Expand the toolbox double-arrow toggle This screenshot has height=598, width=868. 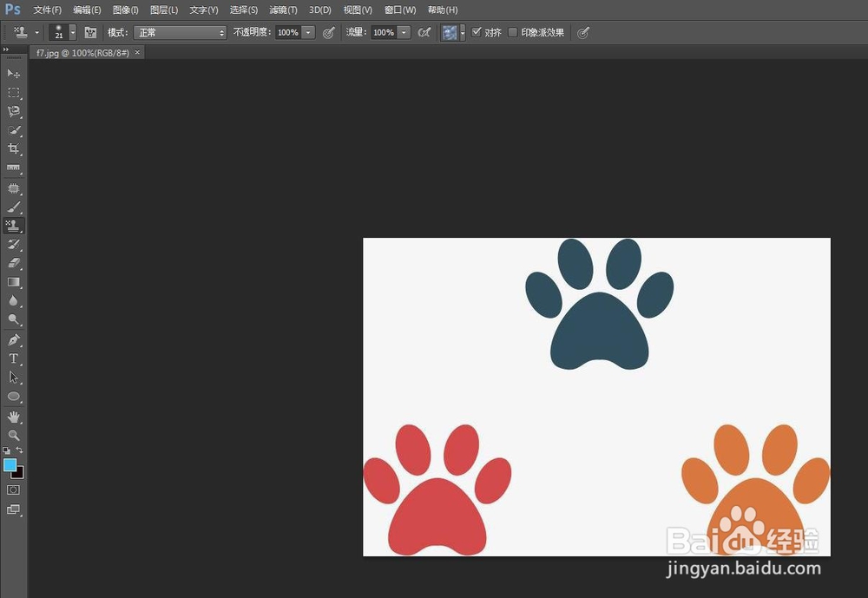point(5,49)
